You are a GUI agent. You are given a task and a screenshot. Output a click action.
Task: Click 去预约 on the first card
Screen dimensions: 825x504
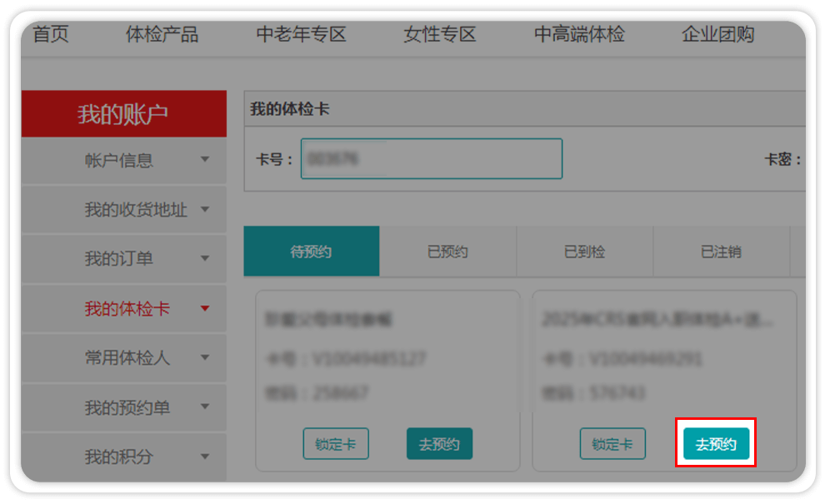pos(439,444)
